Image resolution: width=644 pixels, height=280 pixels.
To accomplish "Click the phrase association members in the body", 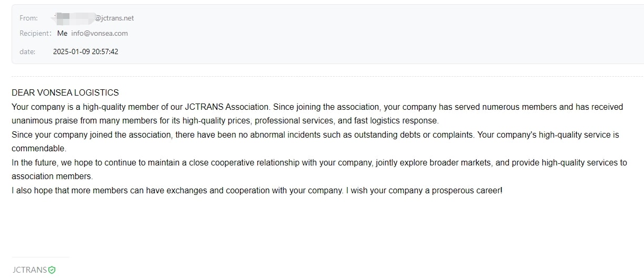I will (52, 177).
